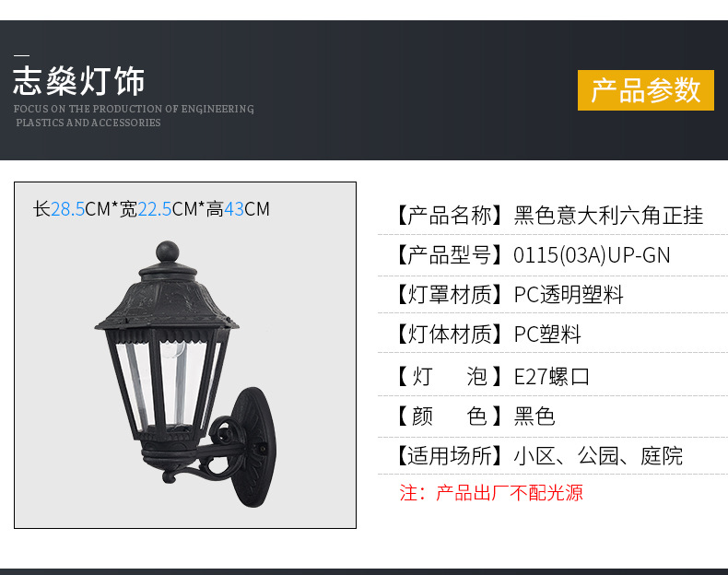Click the lamp's scrolled bracket arm
This screenshot has width=728, height=575.
205,457
